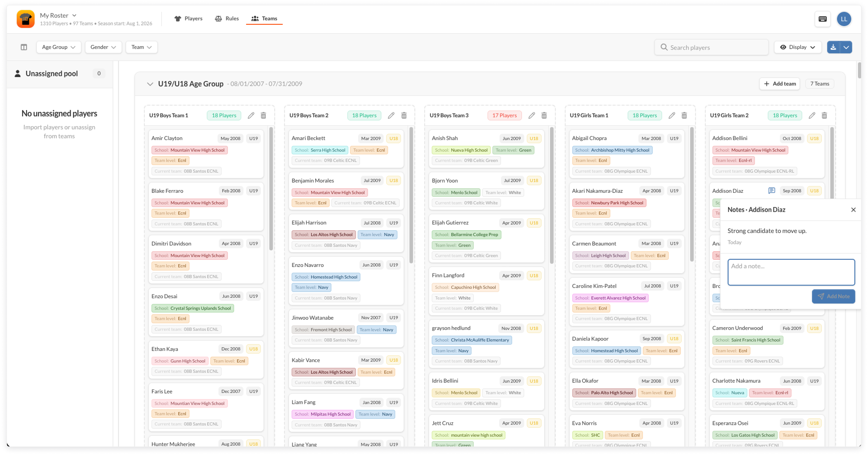
Task: Select the Teams tab
Action: click(264, 19)
